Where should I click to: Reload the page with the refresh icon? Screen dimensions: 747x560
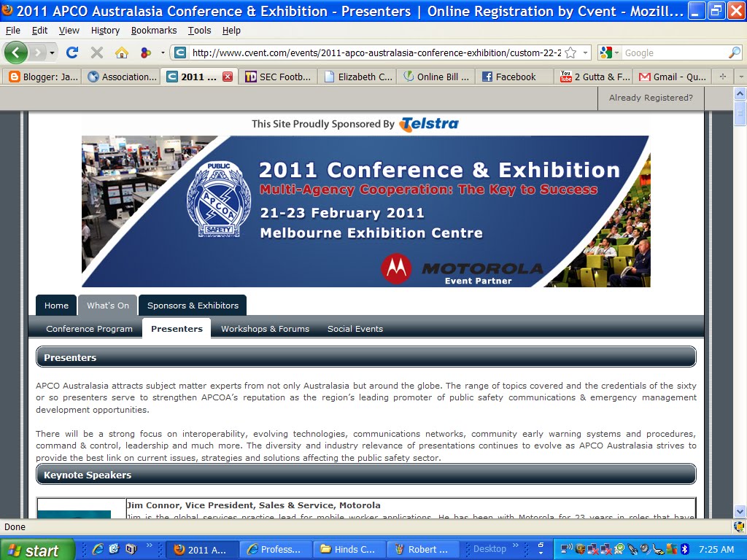click(x=72, y=52)
